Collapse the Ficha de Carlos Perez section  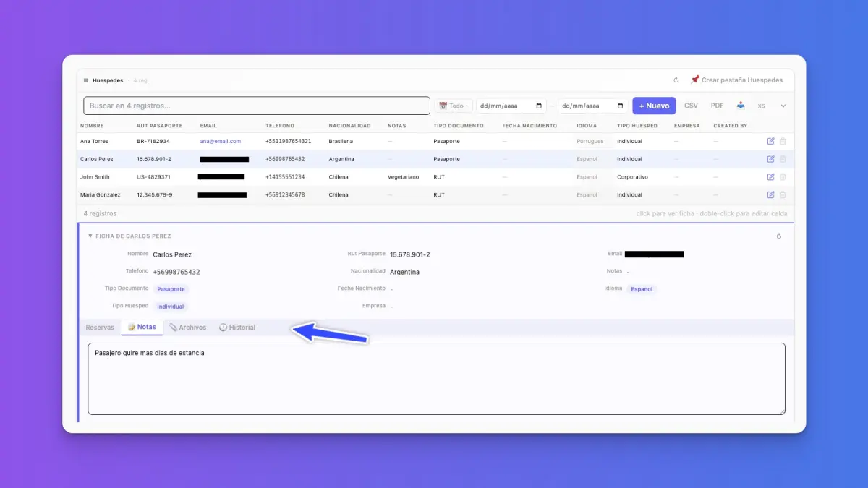[x=90, y=236]
